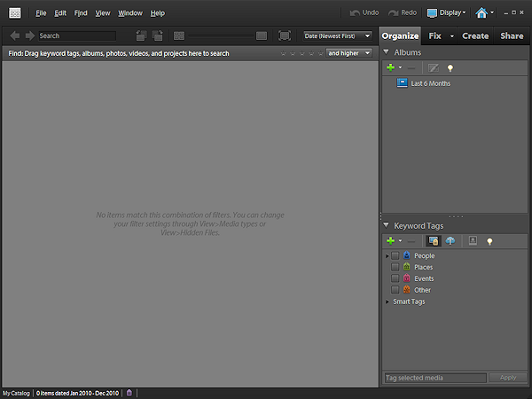Screen dimensions: 532x399
Task: Click the lightbulb icon in Keyword Tags toolbar
Action: tap(489, 240)
